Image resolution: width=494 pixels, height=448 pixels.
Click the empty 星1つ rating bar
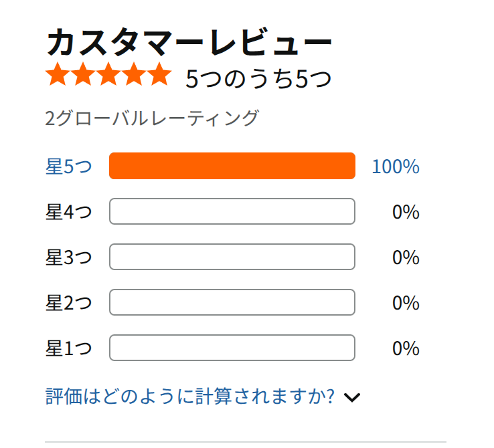(x=232, y=348)
